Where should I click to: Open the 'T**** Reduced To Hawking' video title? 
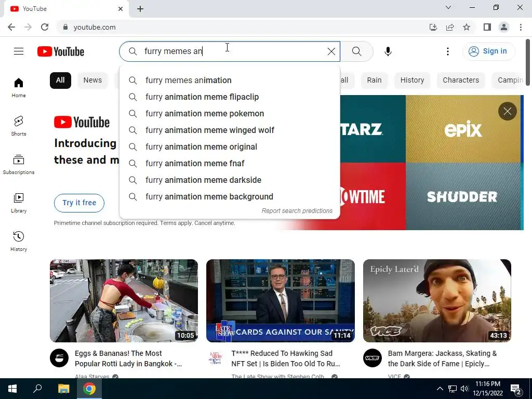(x=286, y=358)
